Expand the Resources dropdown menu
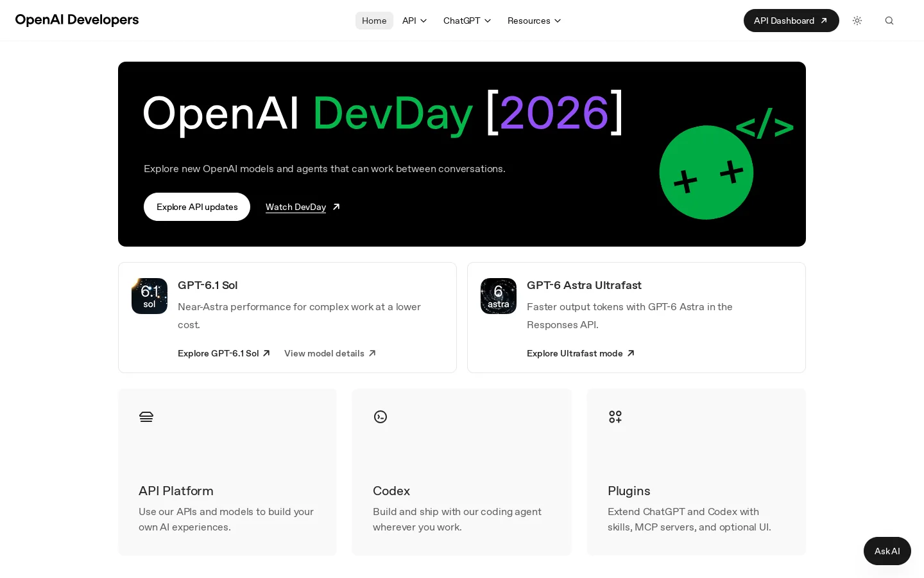This screenshot has width=924, height=578. [x=534, y=21]
